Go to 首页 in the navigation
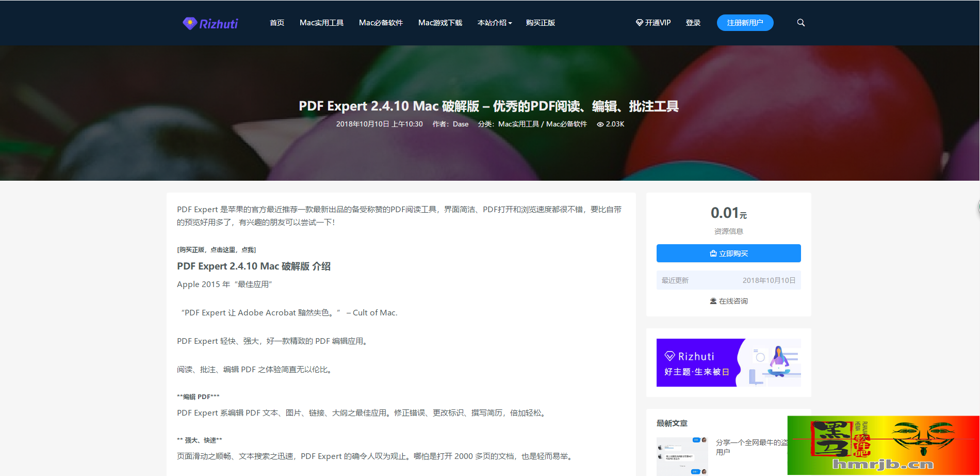 click(x=277, y=23)
